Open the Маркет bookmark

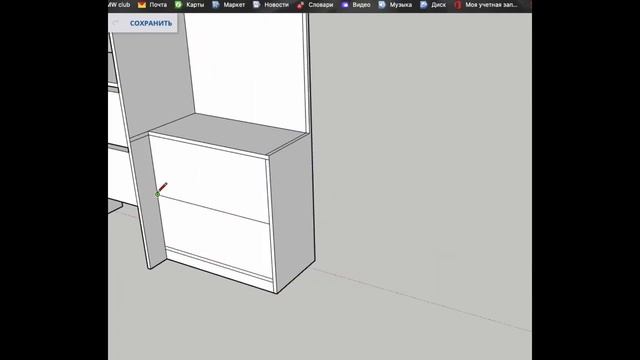[x=229, y=5]
